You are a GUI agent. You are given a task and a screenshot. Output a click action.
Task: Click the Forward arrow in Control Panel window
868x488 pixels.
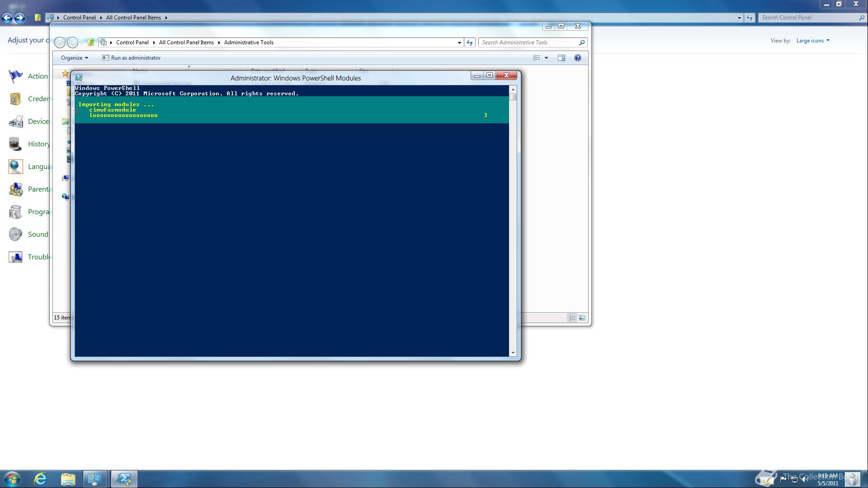tap(19, 18)
